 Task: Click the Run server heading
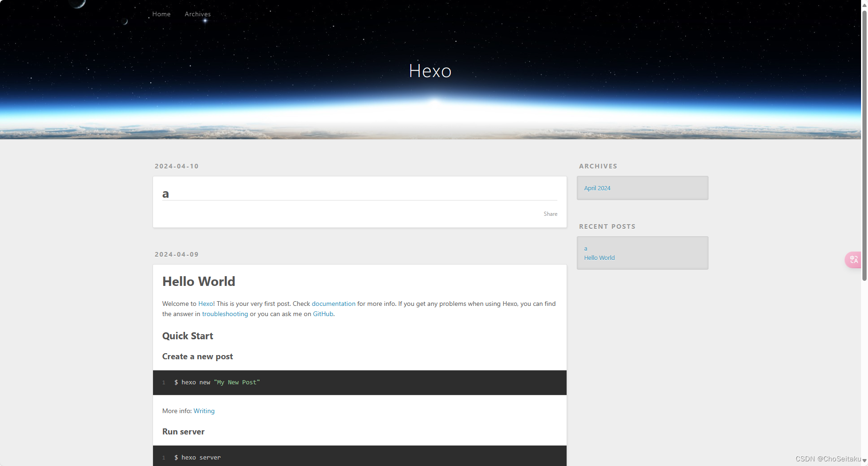tap(183, 432)
